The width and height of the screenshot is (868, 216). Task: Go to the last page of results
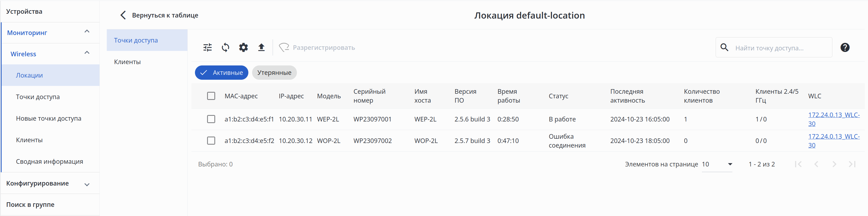point(852,164)
